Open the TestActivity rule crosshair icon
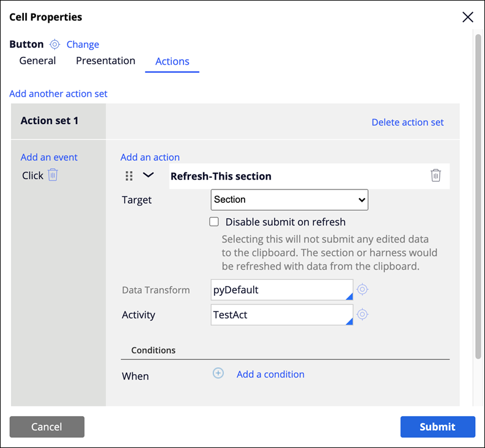 (x=362, y=314)
